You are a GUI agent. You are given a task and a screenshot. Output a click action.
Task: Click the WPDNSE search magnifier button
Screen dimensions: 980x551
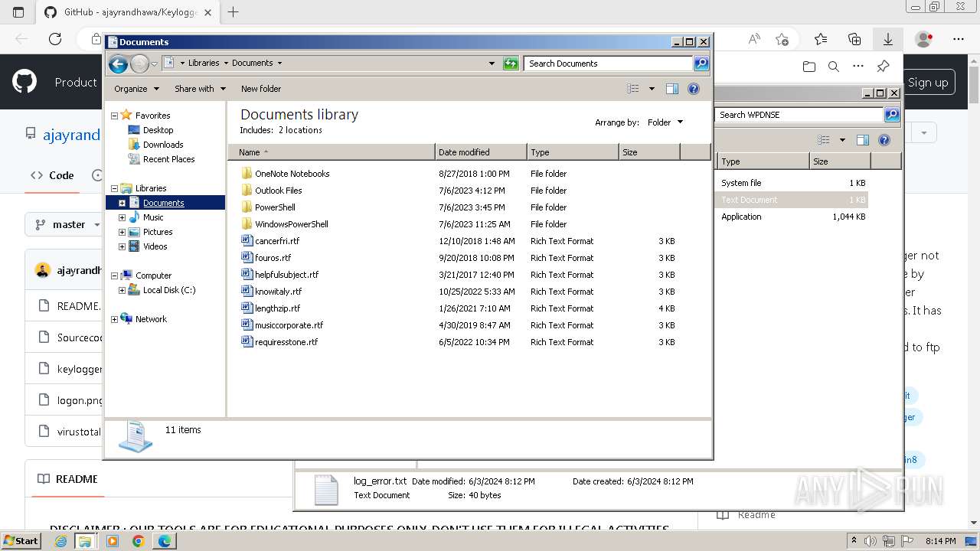(x=892, y=115)
